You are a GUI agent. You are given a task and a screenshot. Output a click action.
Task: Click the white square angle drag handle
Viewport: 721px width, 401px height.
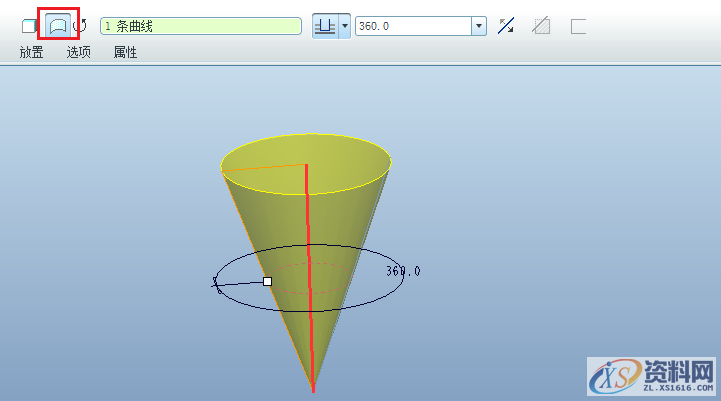267,282
